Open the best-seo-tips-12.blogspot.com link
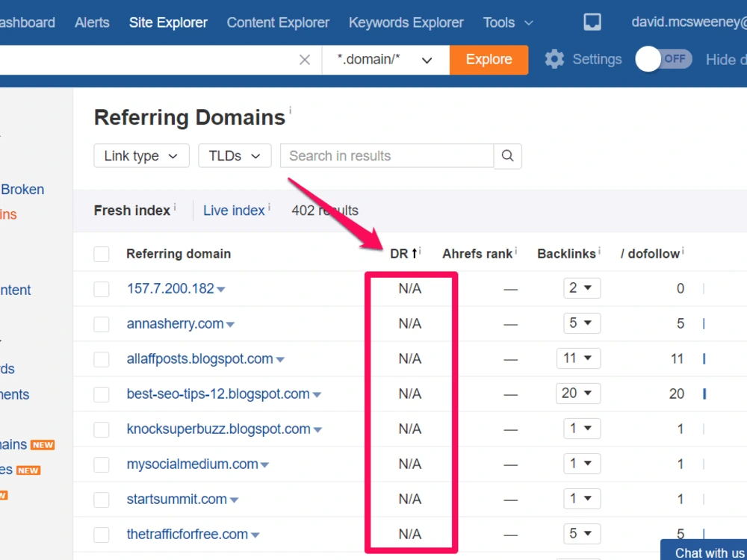Viewport: 747px width, 560px height. [x=218, y=393]
